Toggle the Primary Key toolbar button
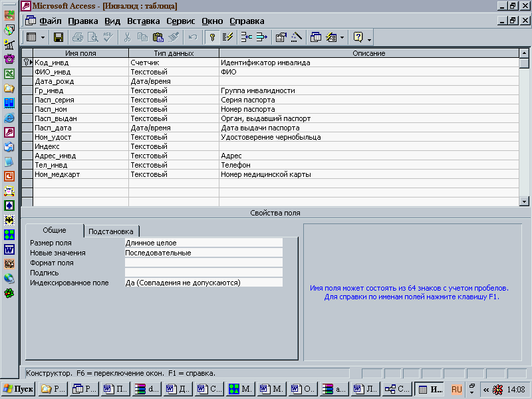532x399 pixels. tap(212, 37)
